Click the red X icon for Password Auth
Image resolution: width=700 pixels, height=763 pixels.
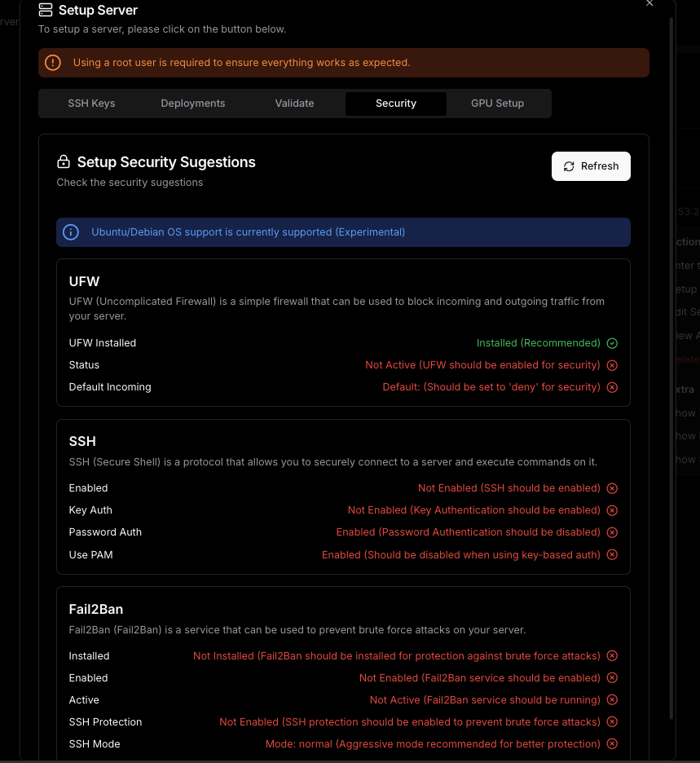click(x=612, y=532)
